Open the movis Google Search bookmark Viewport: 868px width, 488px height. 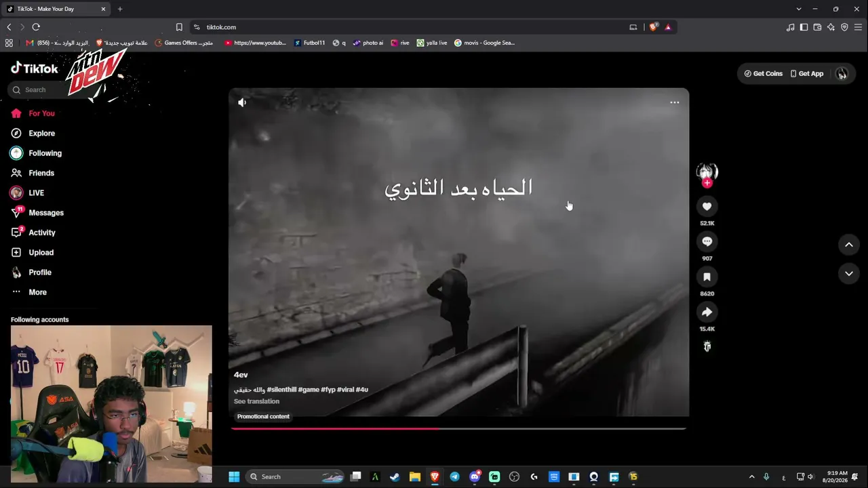coord(484,43)
